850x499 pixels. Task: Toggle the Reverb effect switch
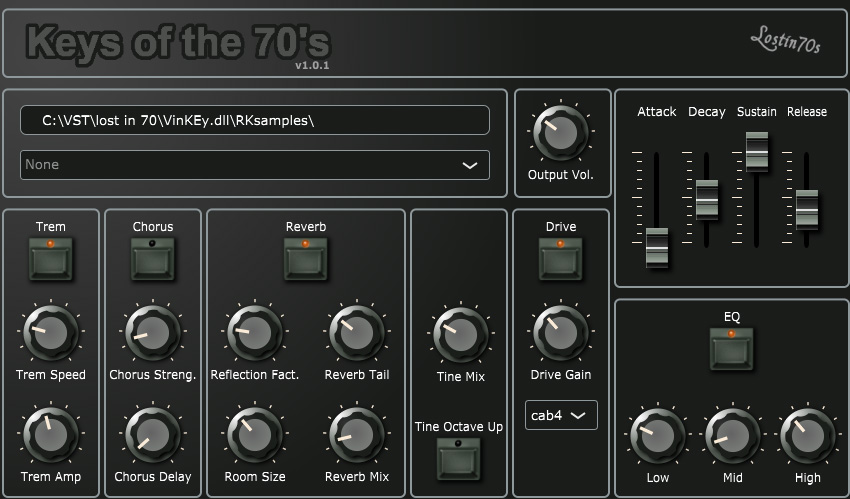(306, 259)
